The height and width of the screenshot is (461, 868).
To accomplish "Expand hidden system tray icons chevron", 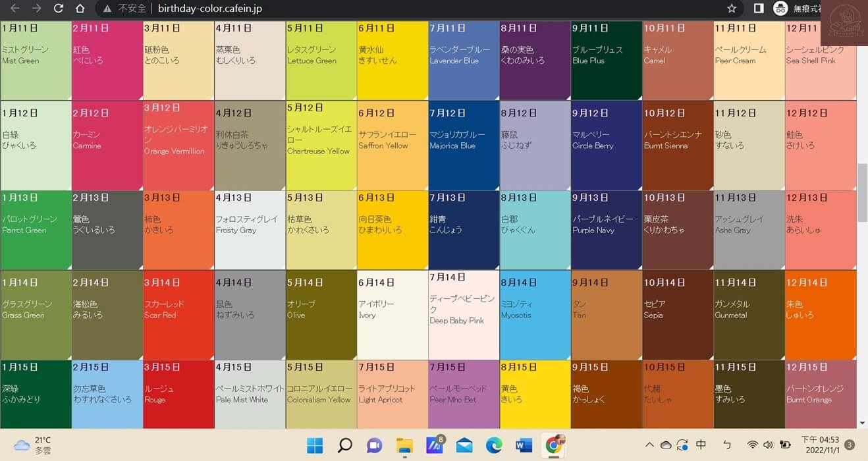I will point(649,445).
